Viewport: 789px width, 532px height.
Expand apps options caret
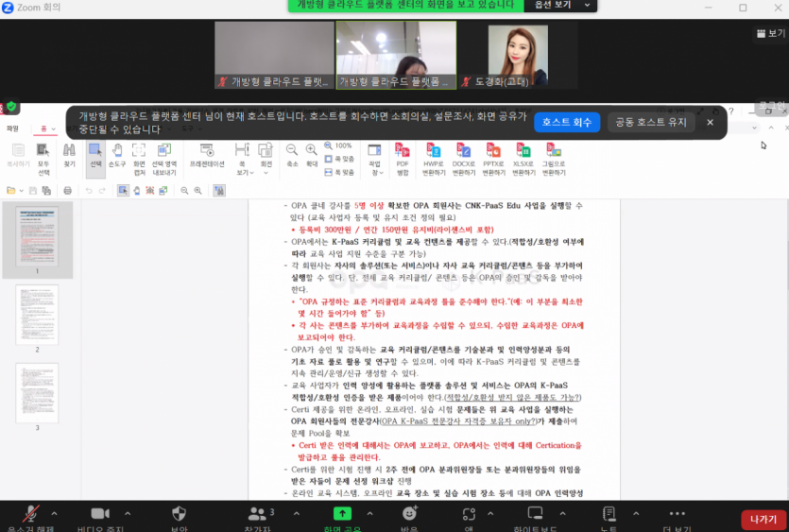point(490,513)
